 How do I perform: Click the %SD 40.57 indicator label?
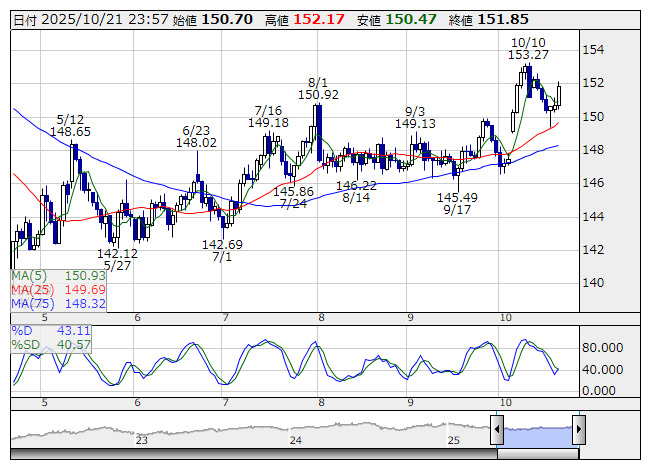click(x=51, y=345)
